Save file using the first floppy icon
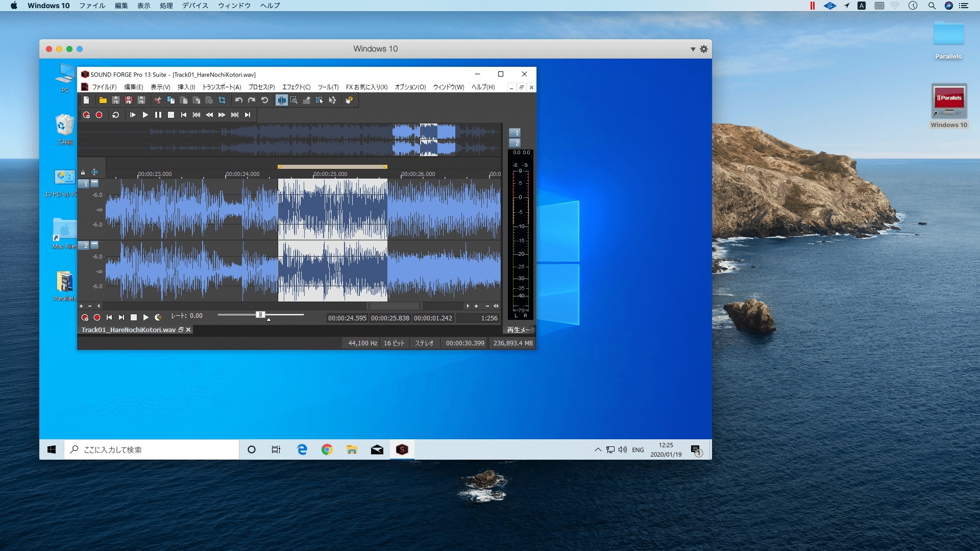The height and width of the screenshot is (551, 980). pyautogui.click(x=116, y=101)
